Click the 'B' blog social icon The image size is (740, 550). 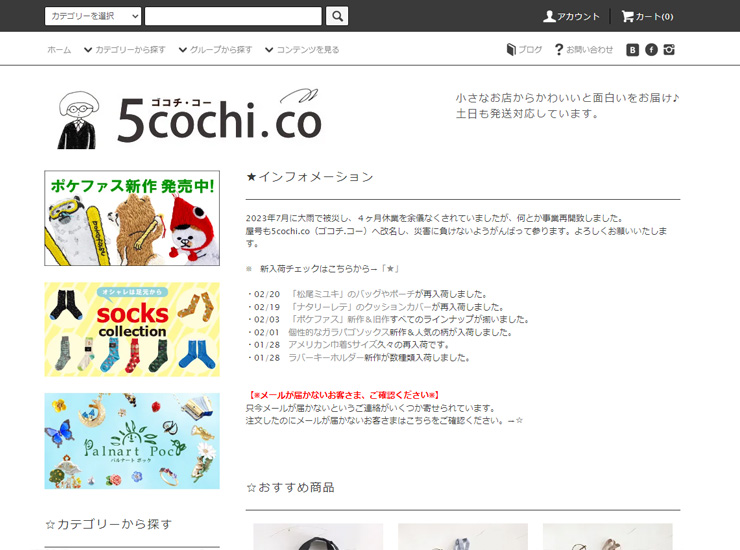[x=632, y=50]
